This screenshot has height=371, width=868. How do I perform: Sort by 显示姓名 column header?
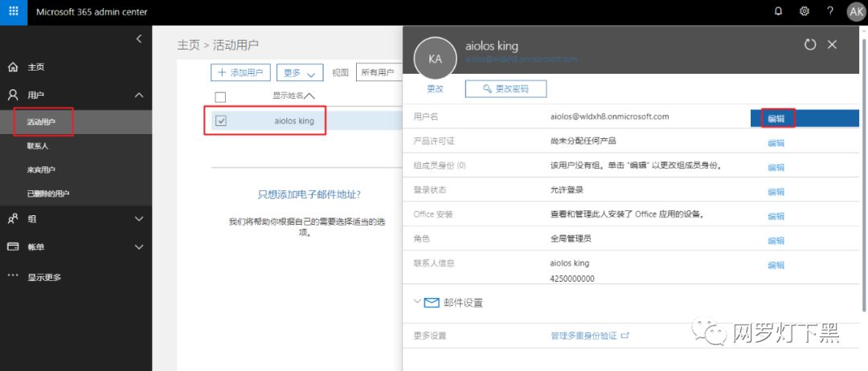pyautogui.click(x=293, y=96)
